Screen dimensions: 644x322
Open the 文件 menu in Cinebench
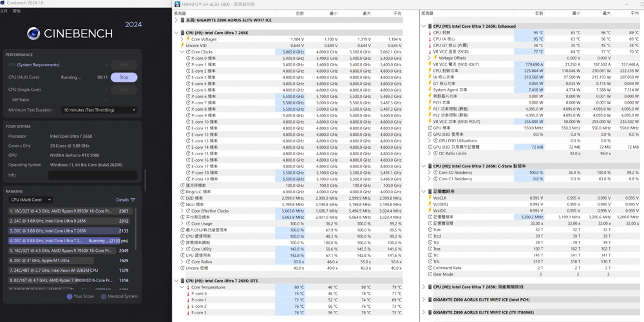click(x=5, y=11)
